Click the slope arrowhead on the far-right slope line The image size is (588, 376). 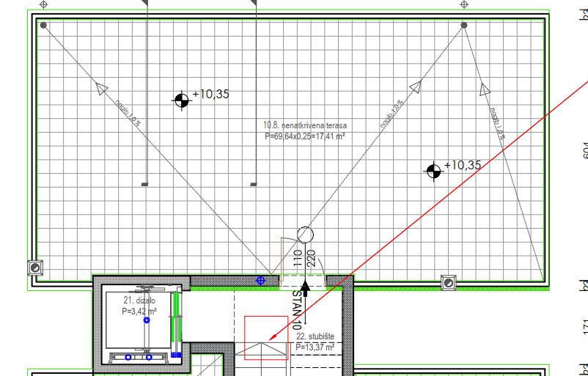click(x=485, y=89)
